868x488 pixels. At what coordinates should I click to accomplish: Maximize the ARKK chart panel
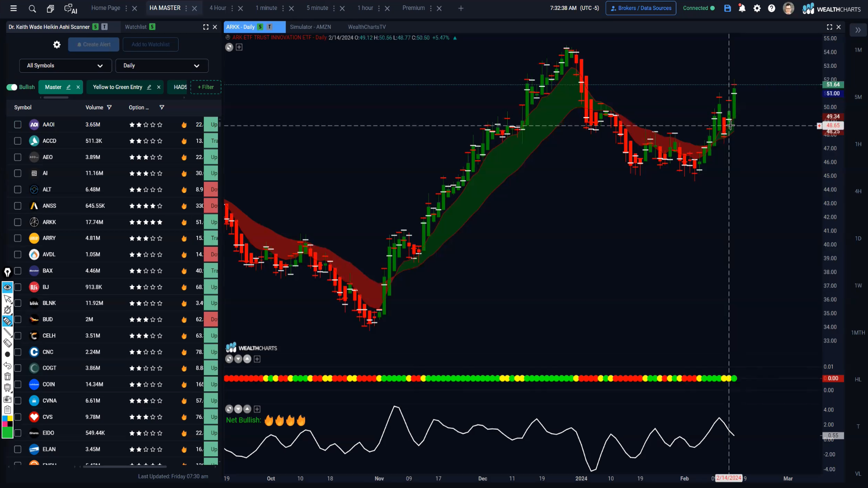pyautogui.click(x=830, y=27)
